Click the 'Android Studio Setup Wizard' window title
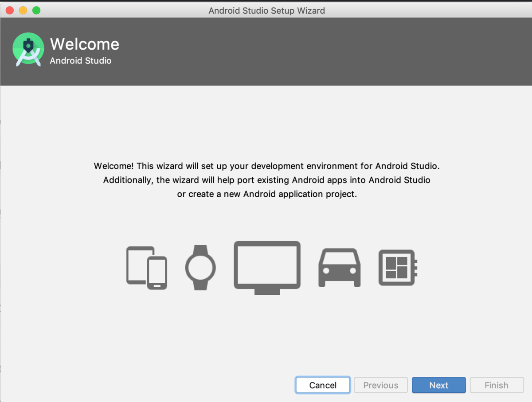Image resolution: width=532 pixels, height=402 pixels. click(x=267, y=10)
